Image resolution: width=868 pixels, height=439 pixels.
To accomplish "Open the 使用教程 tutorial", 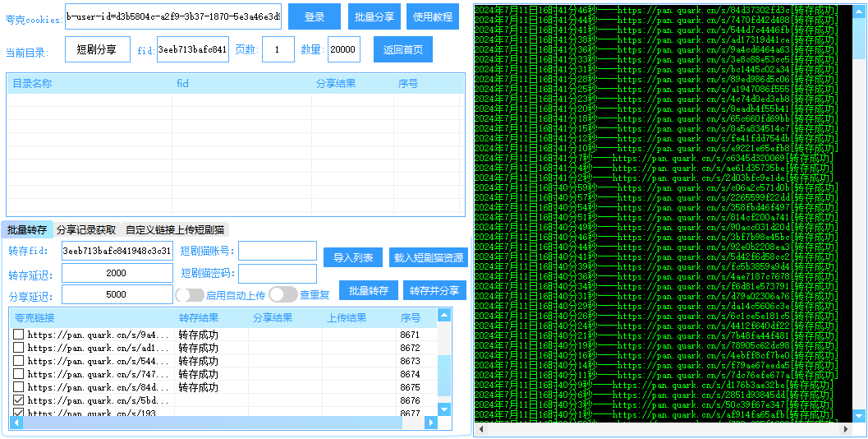I will (x=433, y=16).
